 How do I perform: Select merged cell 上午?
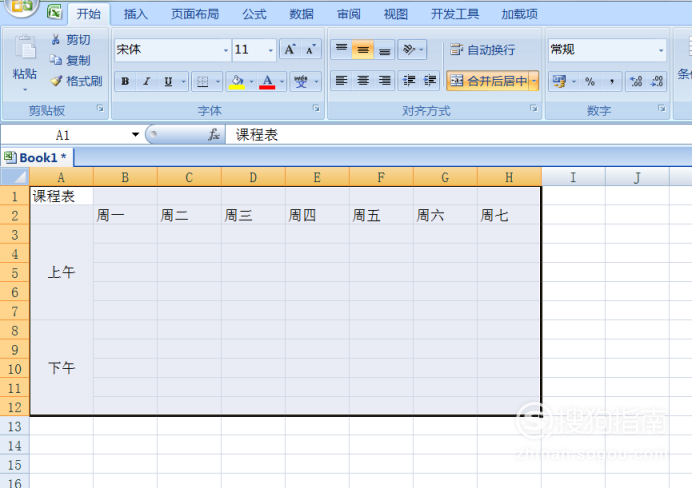(61, 272)
